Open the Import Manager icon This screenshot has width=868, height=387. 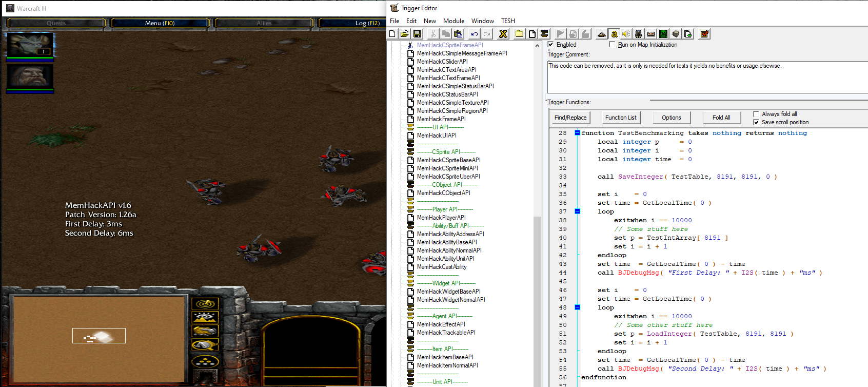click(688, 34)
